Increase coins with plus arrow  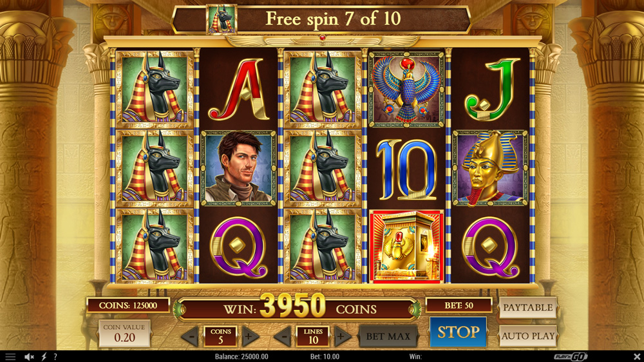tap(249, 336)
